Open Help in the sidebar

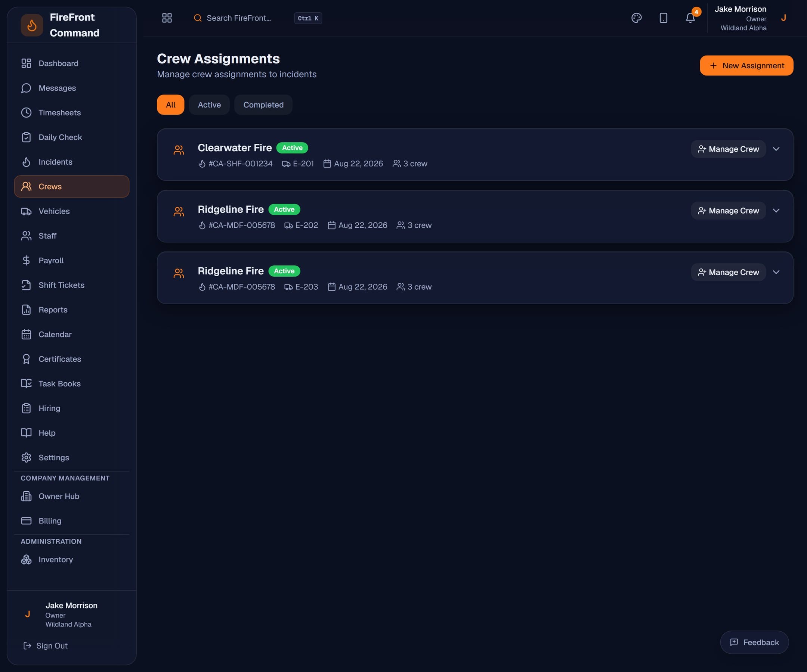[x=71, y=433]
